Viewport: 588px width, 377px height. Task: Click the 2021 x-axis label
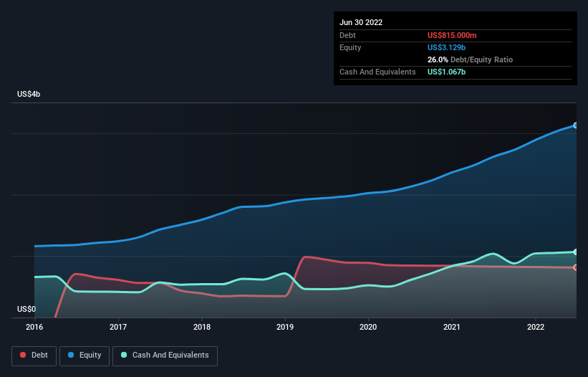452,327
